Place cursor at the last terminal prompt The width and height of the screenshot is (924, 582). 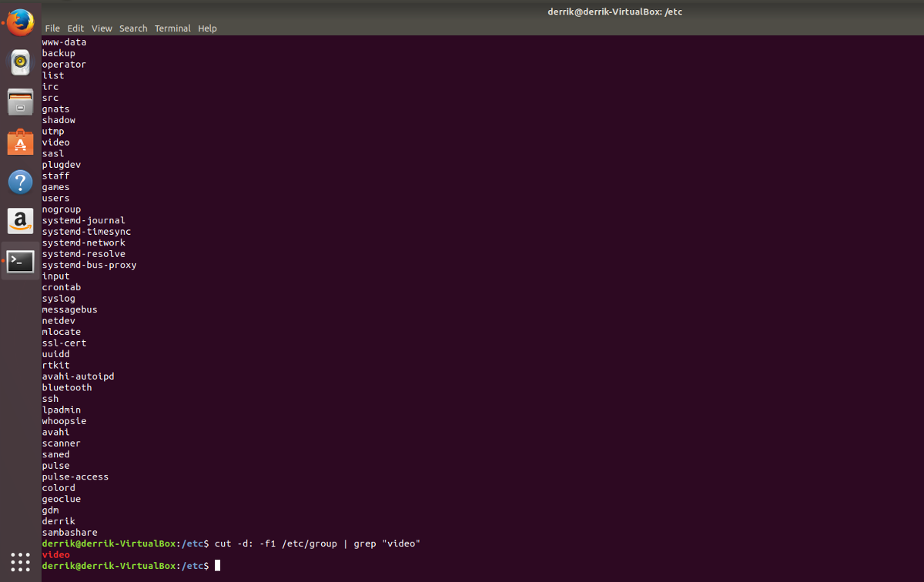218,566
